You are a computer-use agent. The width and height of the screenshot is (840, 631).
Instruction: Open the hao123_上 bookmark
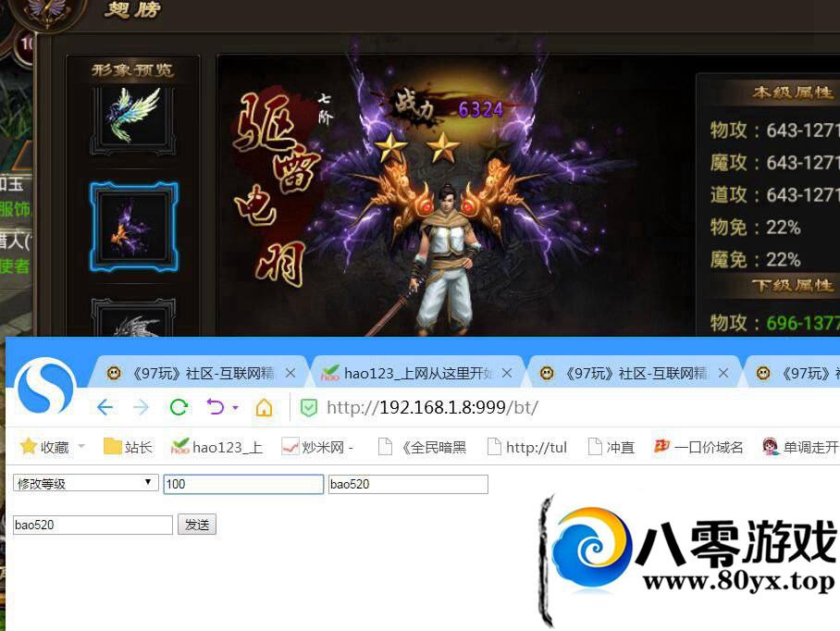[216, 447]
